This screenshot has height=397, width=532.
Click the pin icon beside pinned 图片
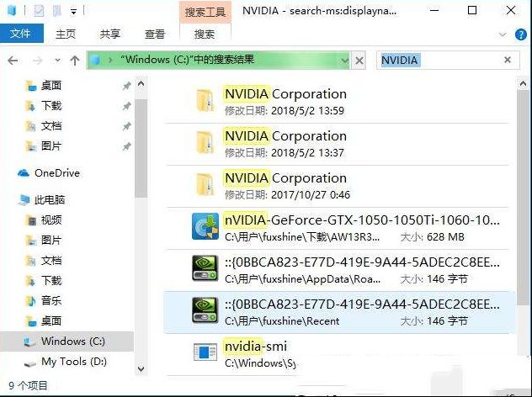coord(126,147)
